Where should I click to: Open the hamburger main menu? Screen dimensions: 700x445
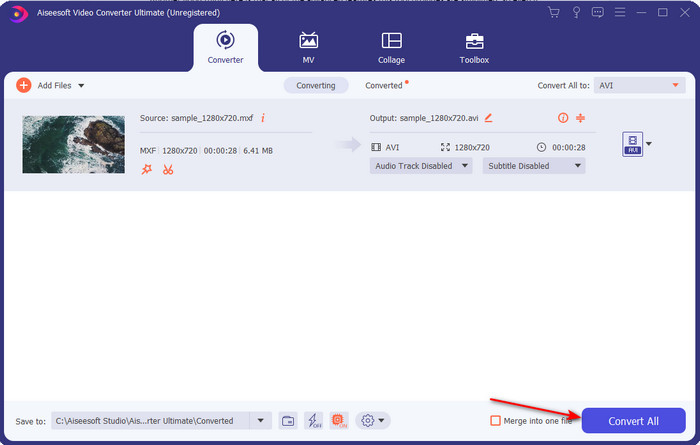click(x=620, y=12)
